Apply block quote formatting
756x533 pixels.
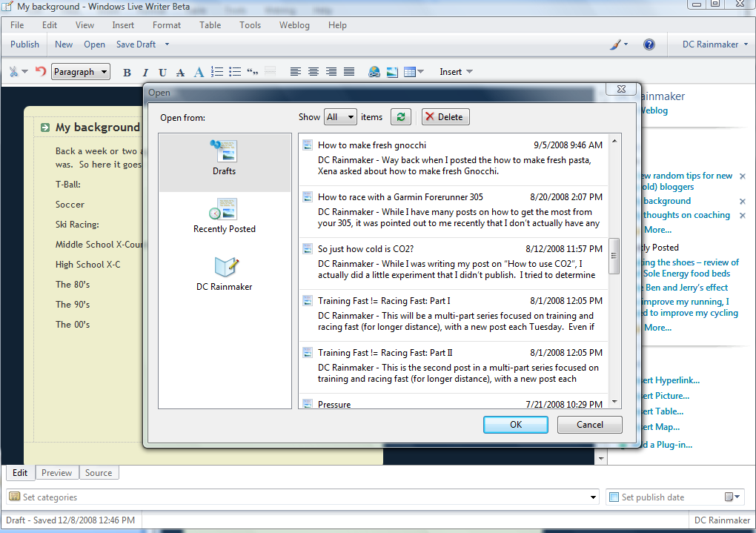tap(253, 72)
